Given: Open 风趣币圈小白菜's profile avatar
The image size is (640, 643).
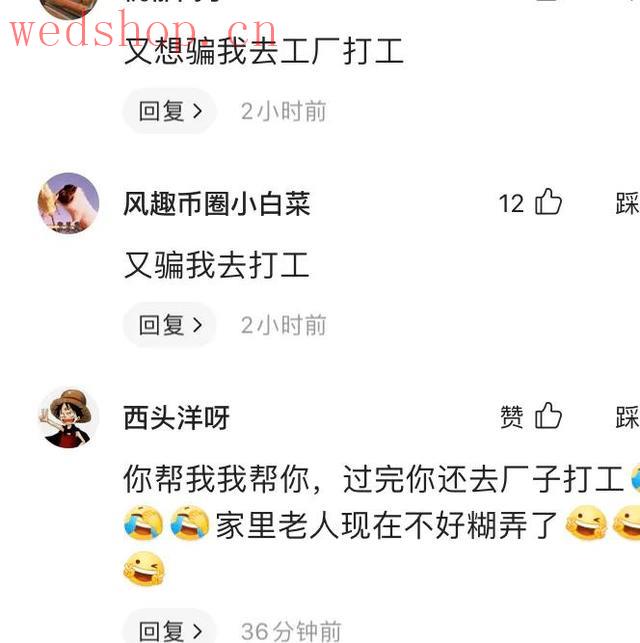Looking at the screenshot, I should [68, 203].
